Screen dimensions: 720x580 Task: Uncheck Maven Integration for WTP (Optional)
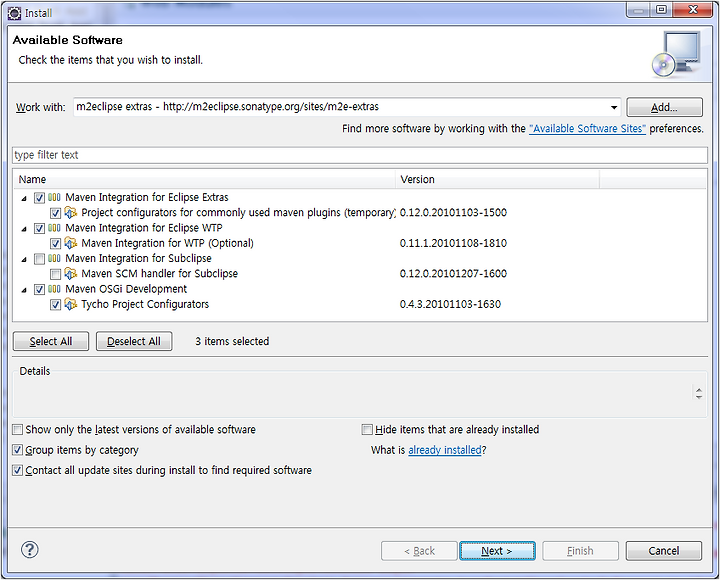(56, 244)
